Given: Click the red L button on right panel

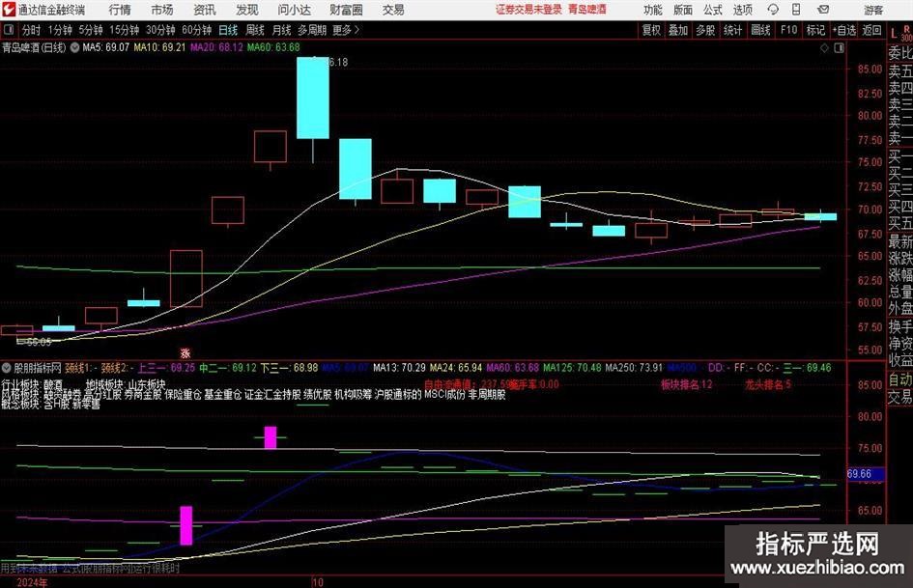Looking at the screenshot, I should (x=894, y=35).
